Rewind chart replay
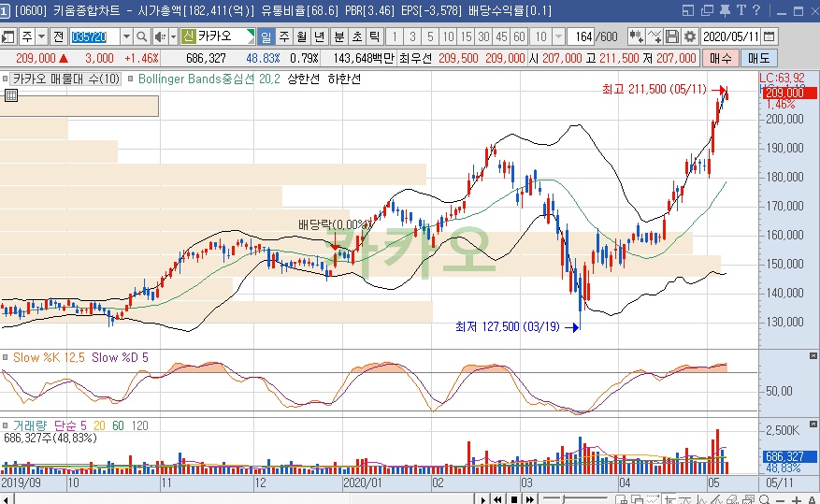 point(497,499)
